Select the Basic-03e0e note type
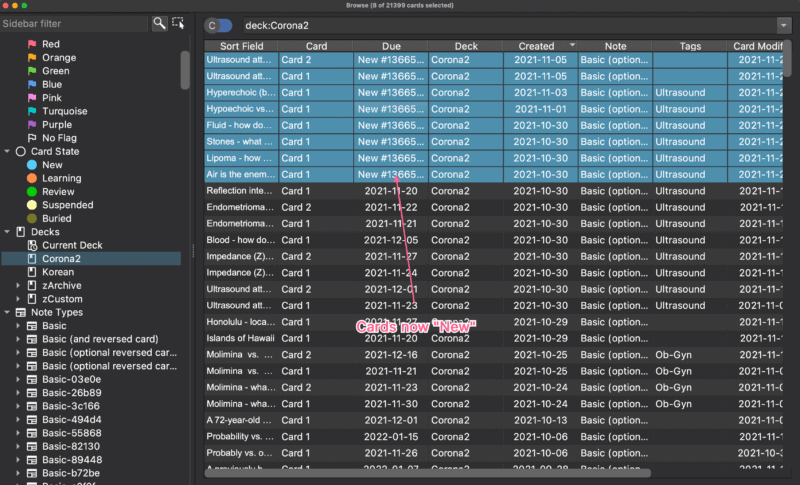 click(x=71, y=379)
